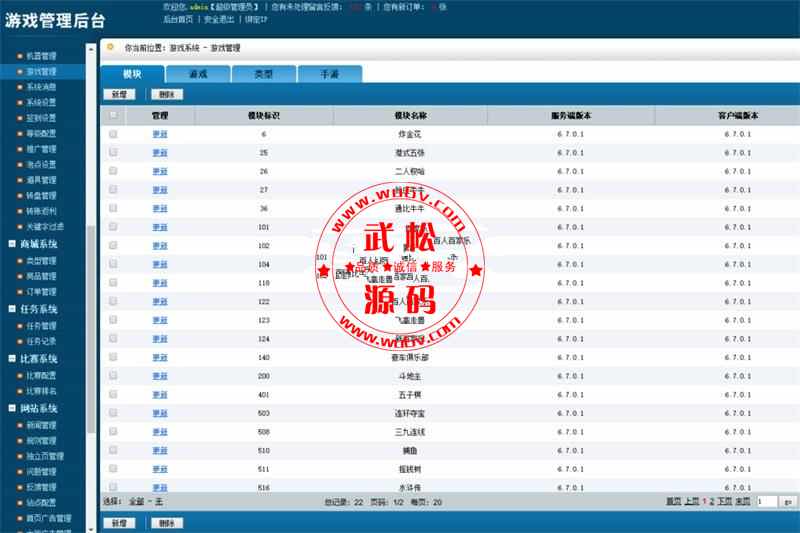Go to 下页 in pagination
The image size is (800, 533).
click(x=725, y=502)
